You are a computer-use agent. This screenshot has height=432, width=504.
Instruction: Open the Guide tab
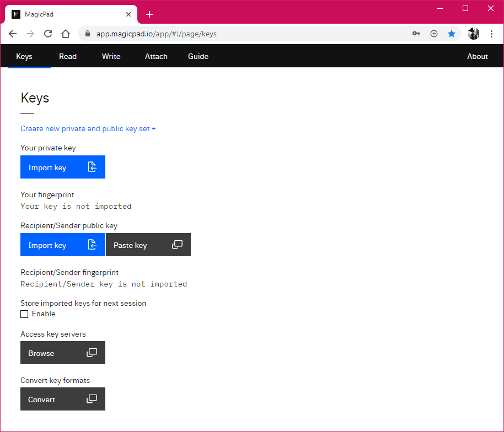[x=198, y=56]
